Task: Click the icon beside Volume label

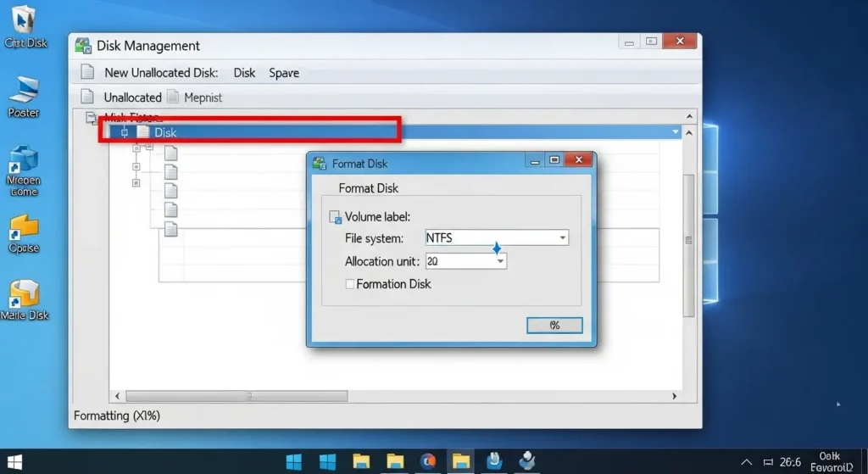Action: (336, 216)
